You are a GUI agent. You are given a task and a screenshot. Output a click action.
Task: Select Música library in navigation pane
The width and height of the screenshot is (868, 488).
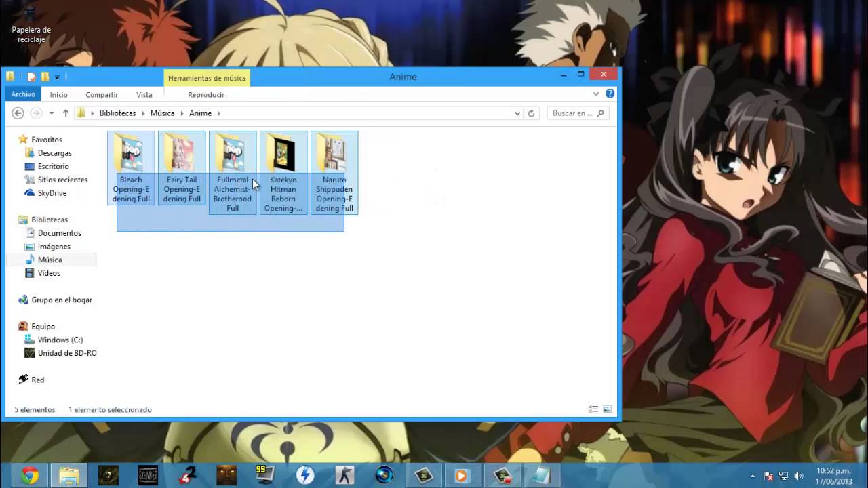tap(50, 260)
